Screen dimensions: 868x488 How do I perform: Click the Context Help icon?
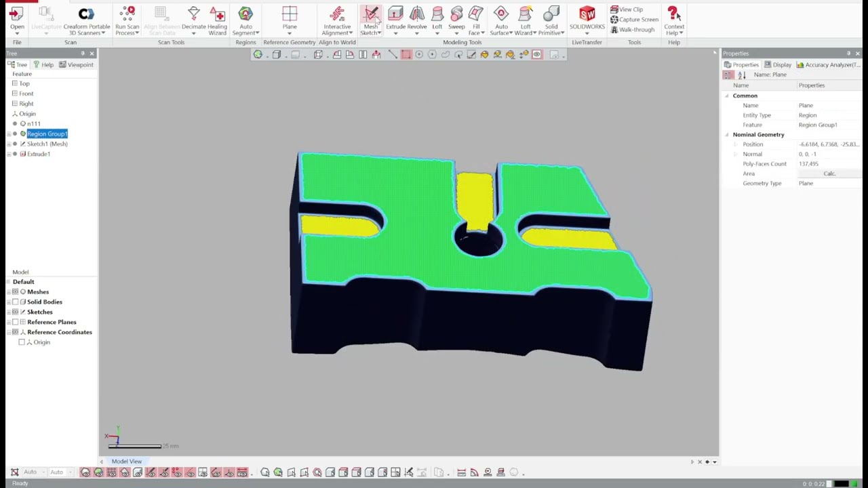[673, 14]
